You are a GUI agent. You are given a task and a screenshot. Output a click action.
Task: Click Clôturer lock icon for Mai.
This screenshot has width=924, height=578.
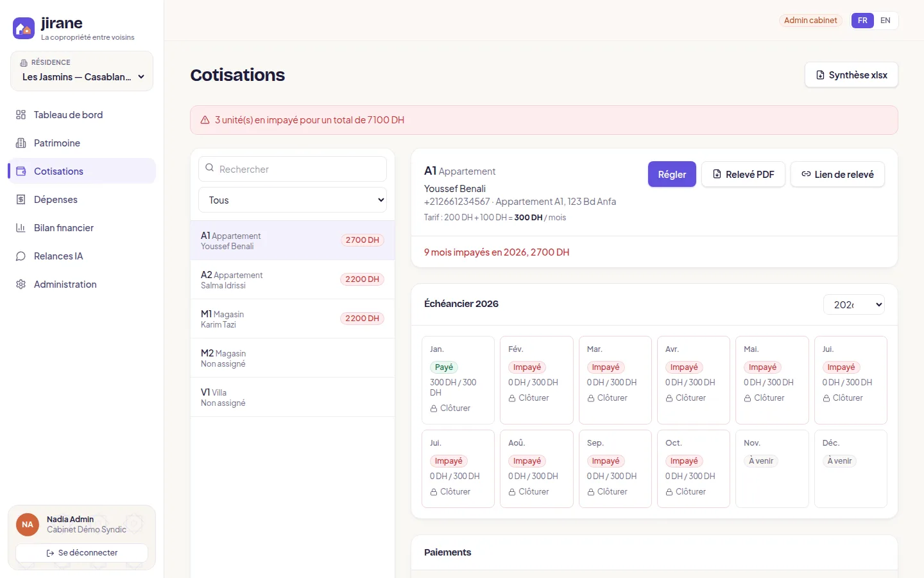click(748, 398)
